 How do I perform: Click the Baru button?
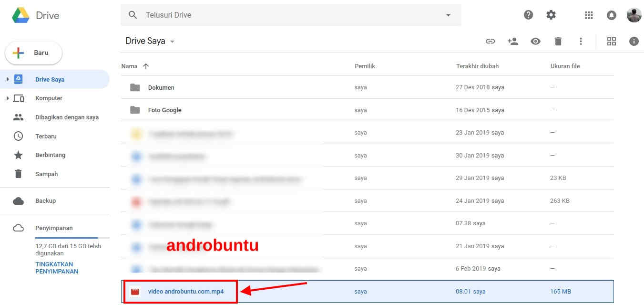tap(33, 53)
